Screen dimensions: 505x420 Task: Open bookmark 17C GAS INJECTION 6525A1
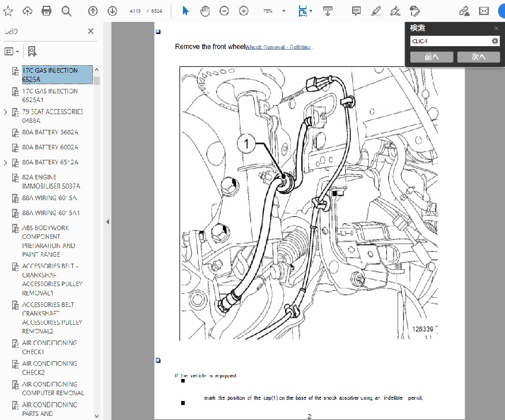click(x=50, y=95)
